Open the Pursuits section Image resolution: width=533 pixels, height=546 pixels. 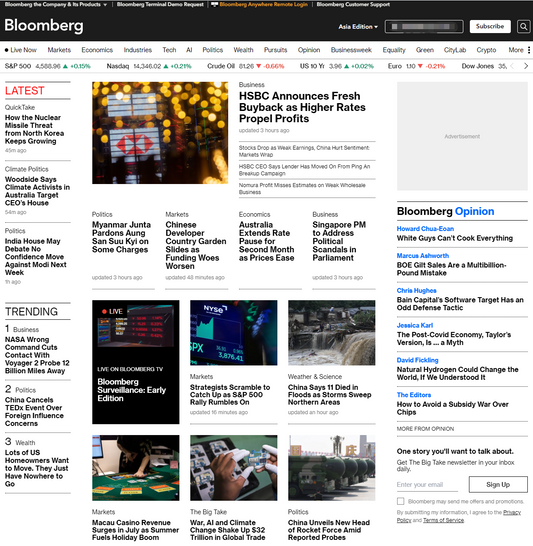(275, 50)
